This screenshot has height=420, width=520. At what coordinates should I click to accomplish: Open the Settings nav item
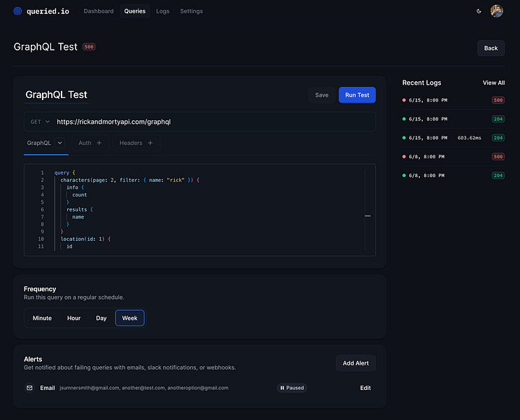point(191,11)
